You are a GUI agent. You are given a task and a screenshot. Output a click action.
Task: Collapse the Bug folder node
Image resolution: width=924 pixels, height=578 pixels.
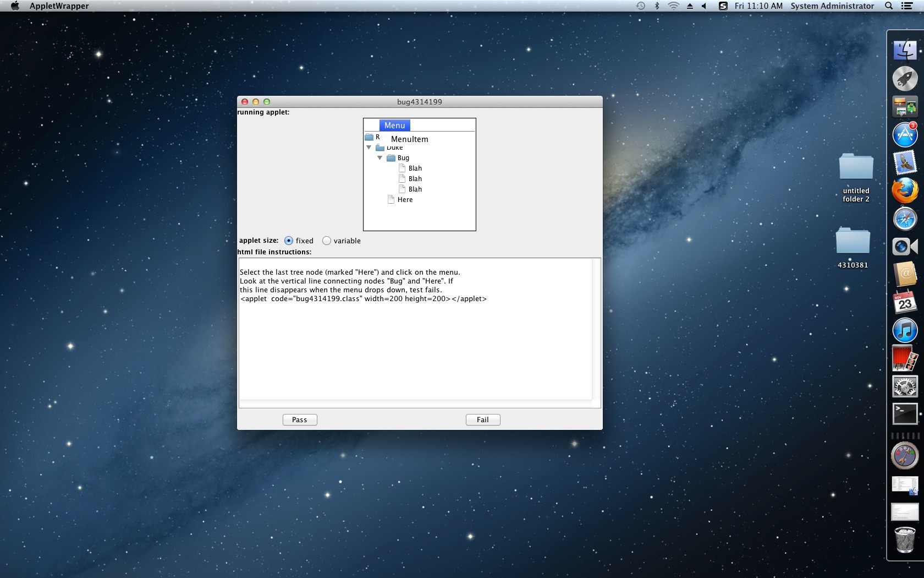pyautogui.click(x=380, y=158)
